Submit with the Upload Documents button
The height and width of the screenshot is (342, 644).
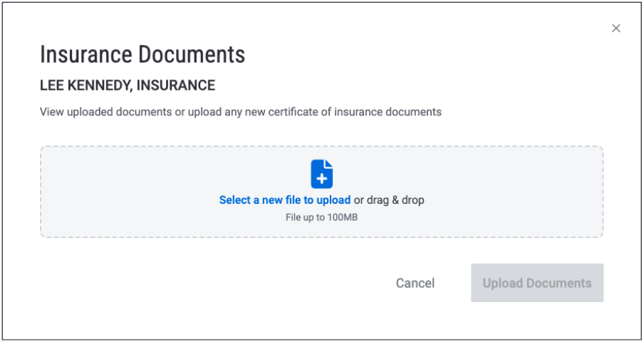click(x=537, y=283)
